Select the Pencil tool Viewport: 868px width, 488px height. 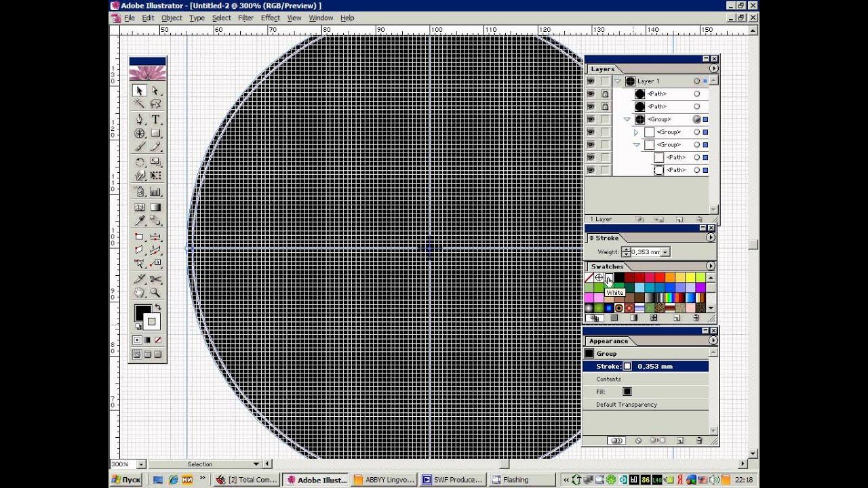(x=155, y=146)
